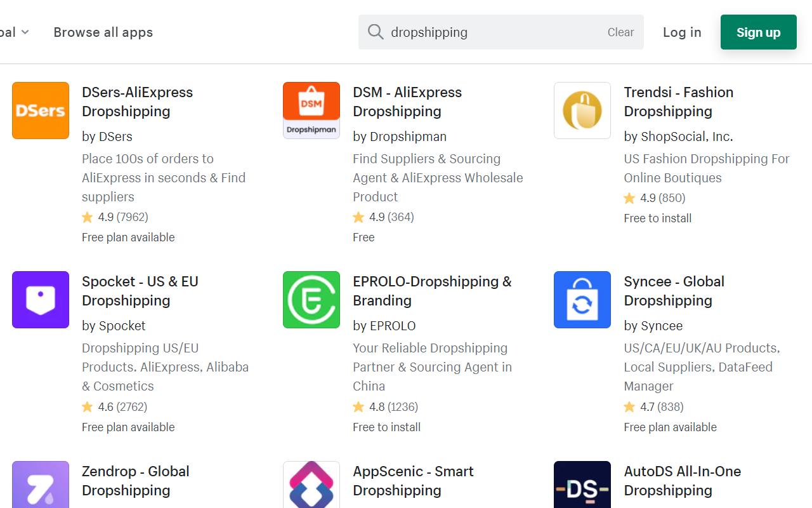
Task: Click the DSM Dropshipman shopping bag icon
Action: point(311,110)
